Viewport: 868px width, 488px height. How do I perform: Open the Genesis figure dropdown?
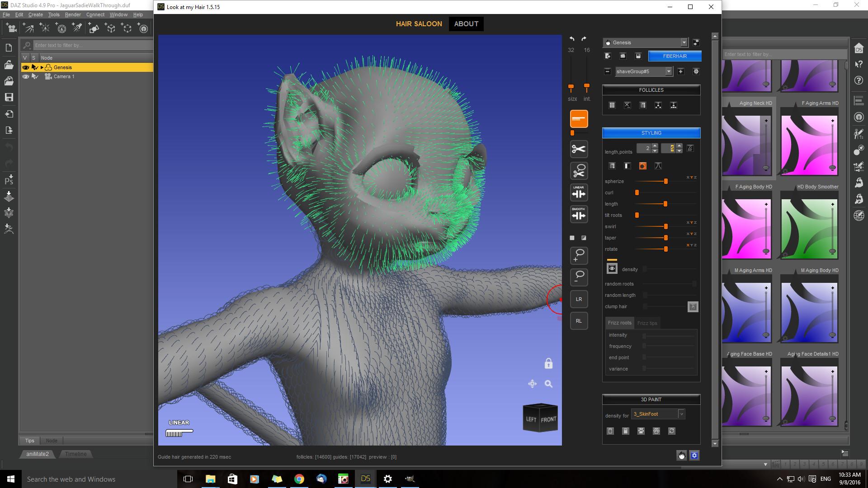684,42
